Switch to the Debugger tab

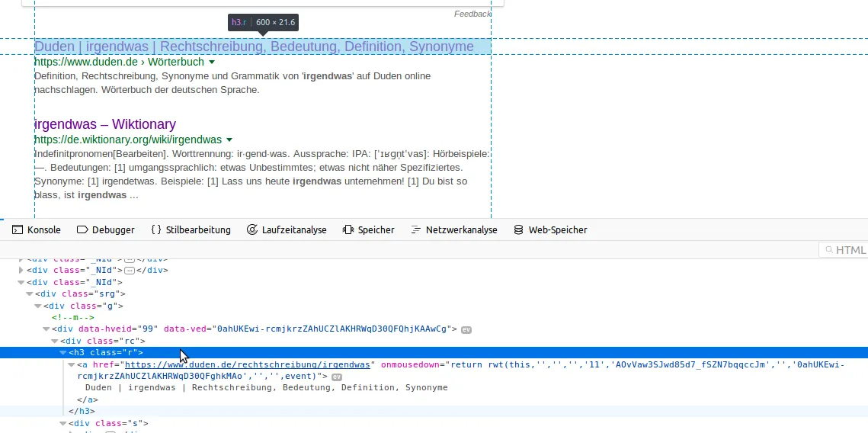pyautogui.click(x=105, y=229)
